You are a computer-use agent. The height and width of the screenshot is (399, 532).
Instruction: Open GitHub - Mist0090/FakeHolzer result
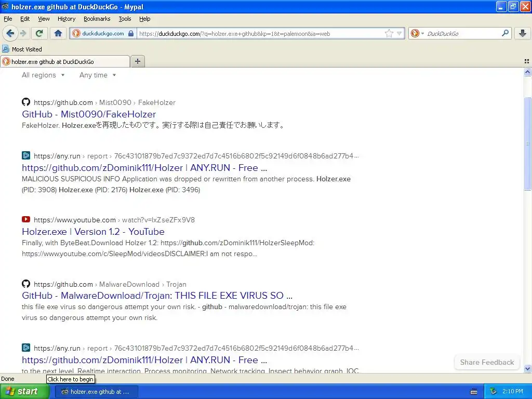[x=89, y=114]
